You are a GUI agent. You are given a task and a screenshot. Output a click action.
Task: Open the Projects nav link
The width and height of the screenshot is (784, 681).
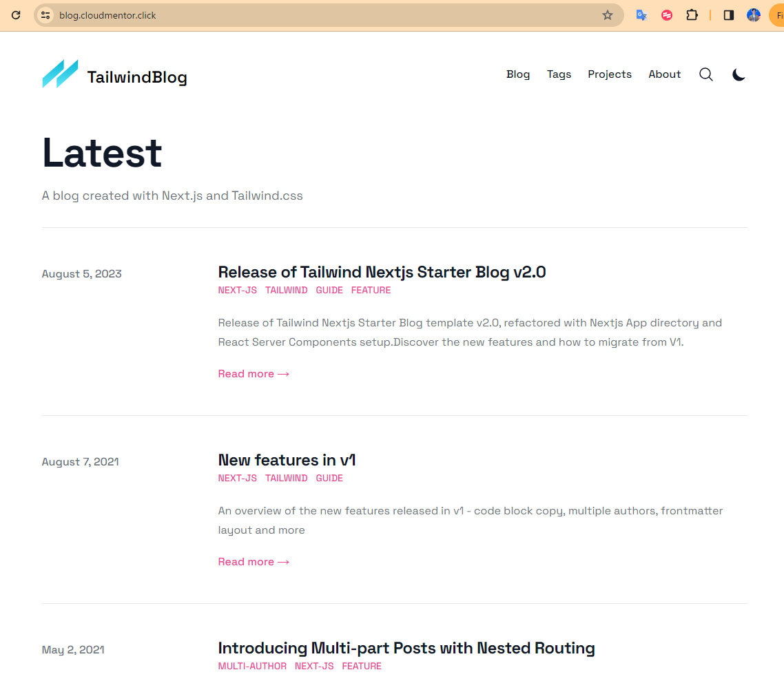pos(609,74)
